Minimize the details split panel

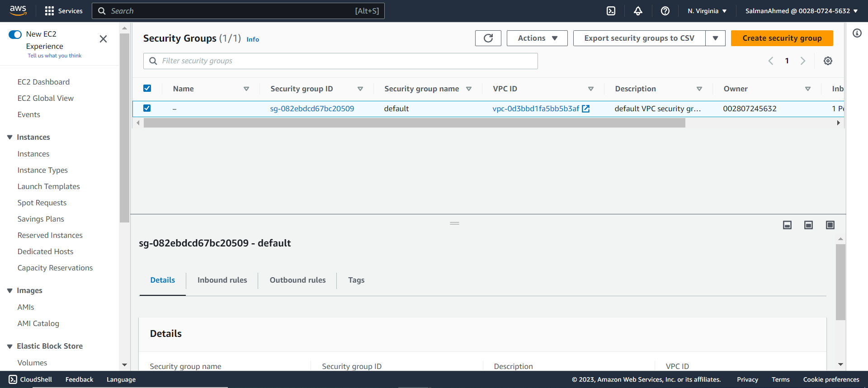(x=787, y=225)
